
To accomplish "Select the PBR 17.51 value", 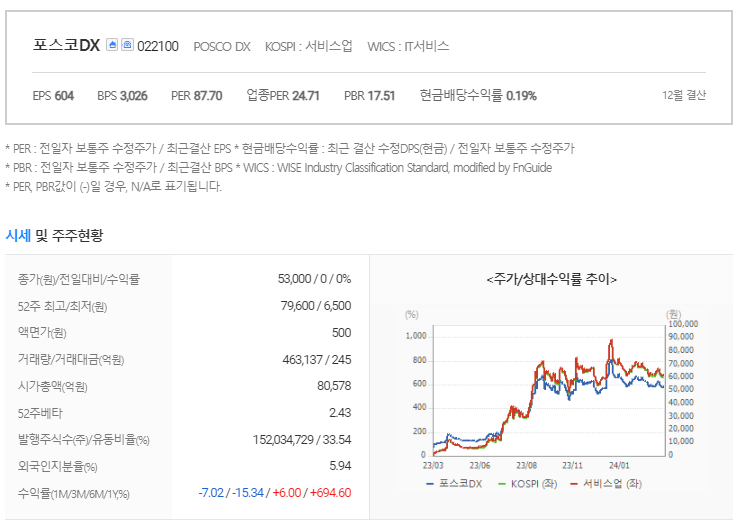I will coord(369,96).
